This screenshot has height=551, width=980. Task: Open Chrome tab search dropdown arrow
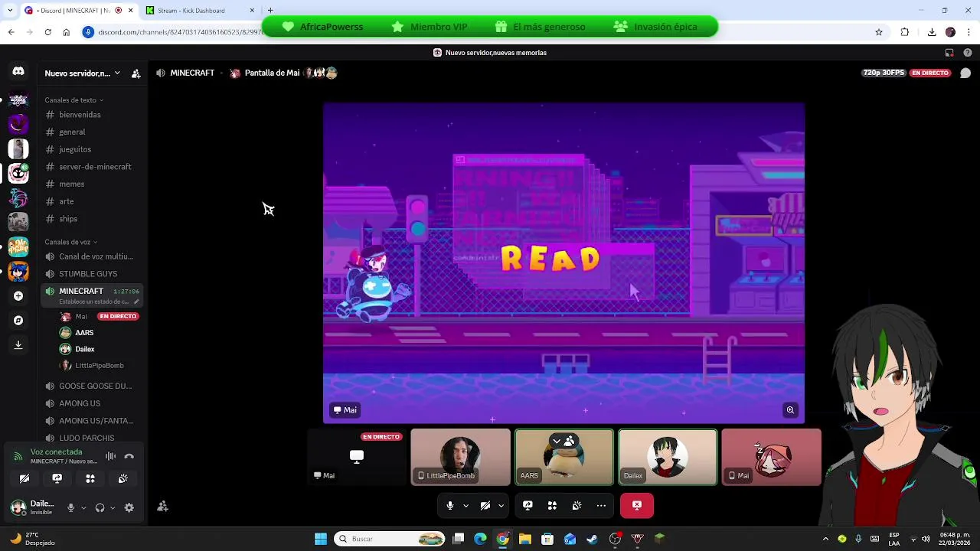click(11, 10)
